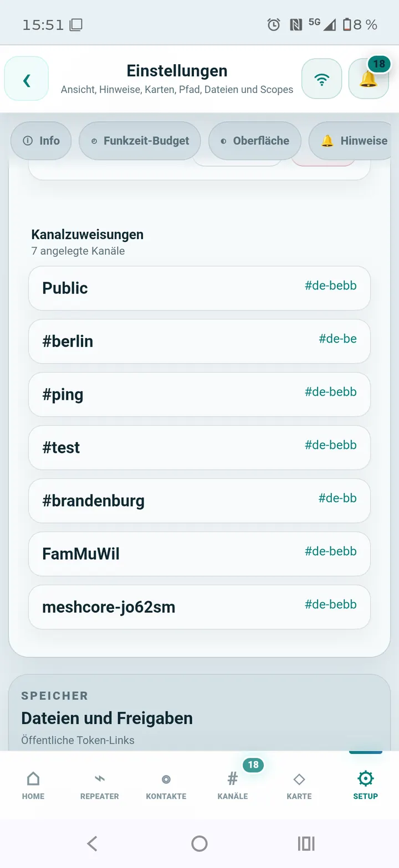Open the #berlin channel assignment
This screenshot has height=868, width=399.
coord(199,342)
